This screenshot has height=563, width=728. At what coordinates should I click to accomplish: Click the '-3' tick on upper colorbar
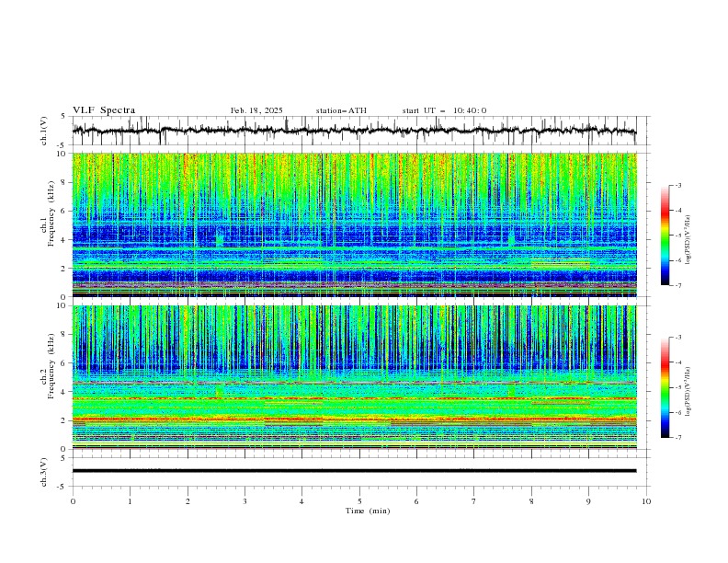(677, 185)
